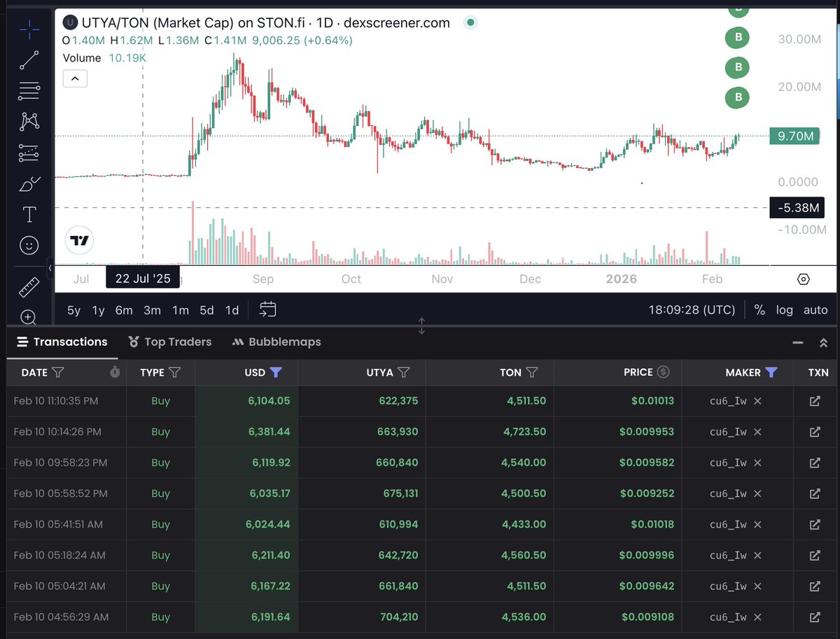Click the price $0.01018
Screen dimensions: 840x639
652,524
